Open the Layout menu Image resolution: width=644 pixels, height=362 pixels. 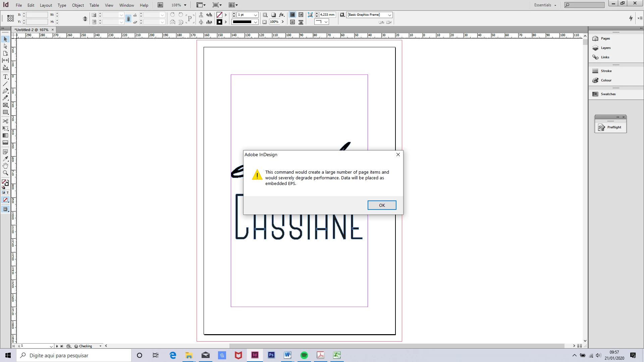coord(46,5)
